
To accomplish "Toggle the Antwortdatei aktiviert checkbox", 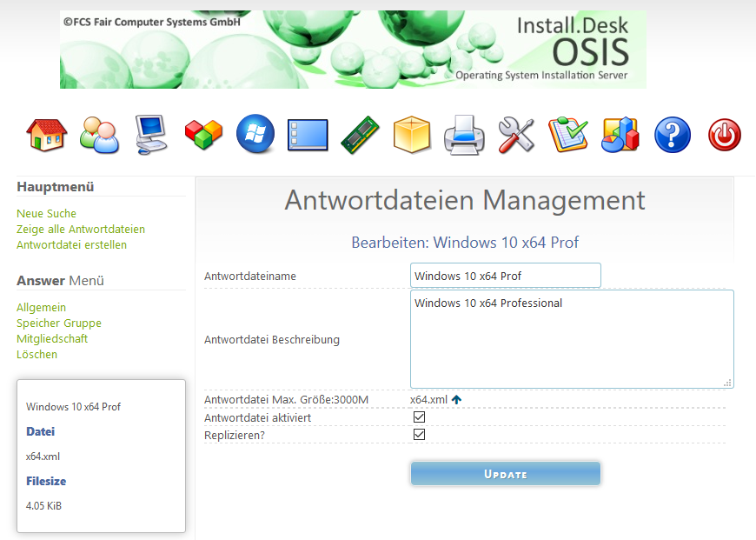I will pyautogui.click(x=419, y=417).
